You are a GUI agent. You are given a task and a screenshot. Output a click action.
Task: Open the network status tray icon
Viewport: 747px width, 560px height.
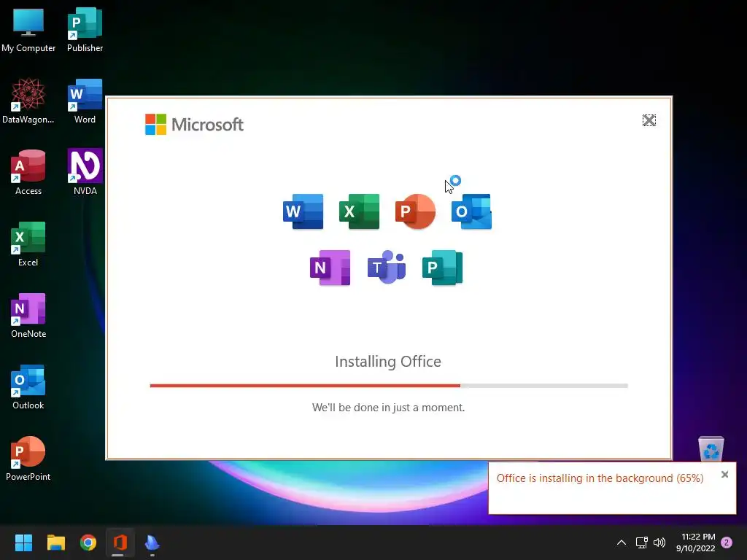click(x=641, y=542)
